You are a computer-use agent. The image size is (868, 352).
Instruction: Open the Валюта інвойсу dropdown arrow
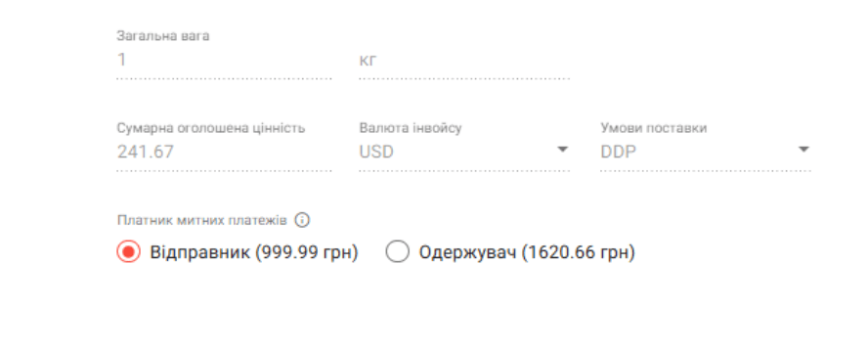point(562,150)
